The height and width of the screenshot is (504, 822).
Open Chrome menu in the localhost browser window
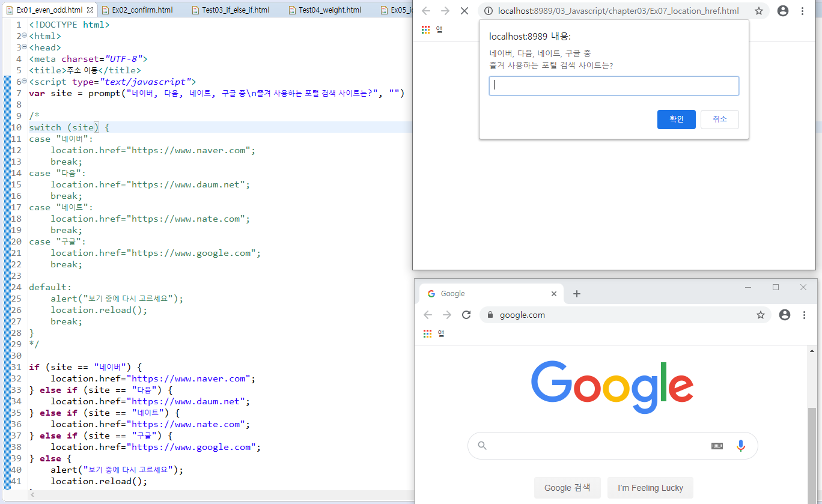(803, 11)
